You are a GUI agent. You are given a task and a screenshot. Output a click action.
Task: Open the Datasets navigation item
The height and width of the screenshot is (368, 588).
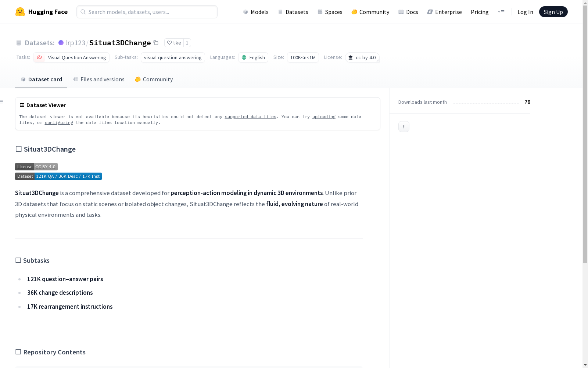point(293,12)
